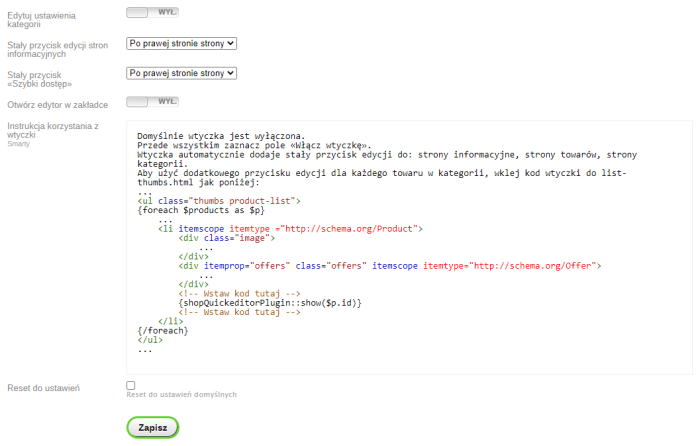The width and height of the screenshot is (700, 446).
Task: Click the Instrukcja korzystania z wtyczki label
Action: click(52, 129)
